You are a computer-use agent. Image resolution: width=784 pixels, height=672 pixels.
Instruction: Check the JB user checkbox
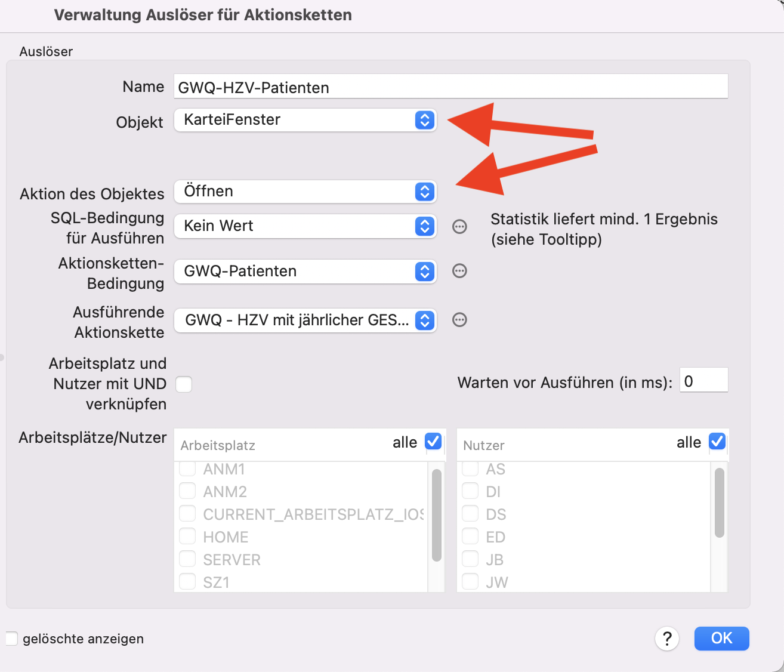[470, 559]
